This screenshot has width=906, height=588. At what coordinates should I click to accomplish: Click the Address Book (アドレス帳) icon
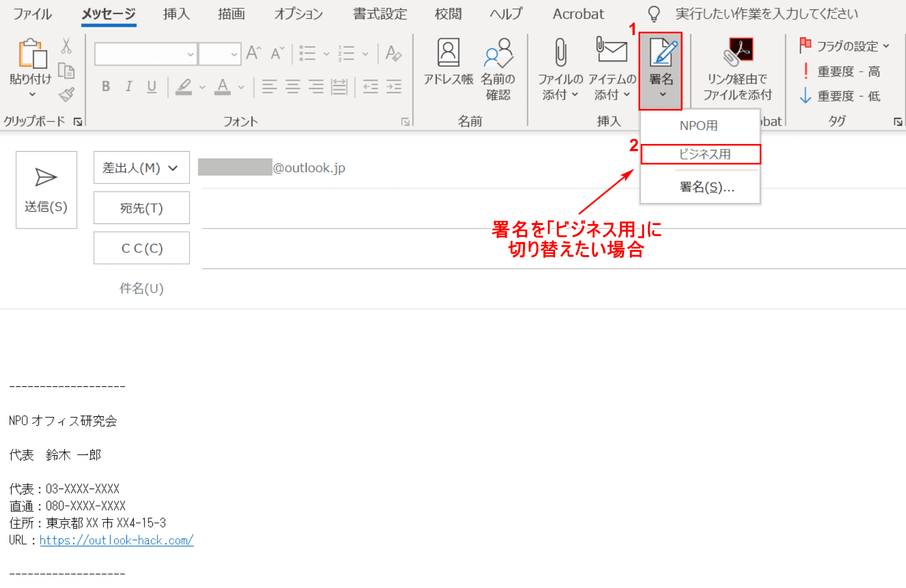(x=448, y=53)
